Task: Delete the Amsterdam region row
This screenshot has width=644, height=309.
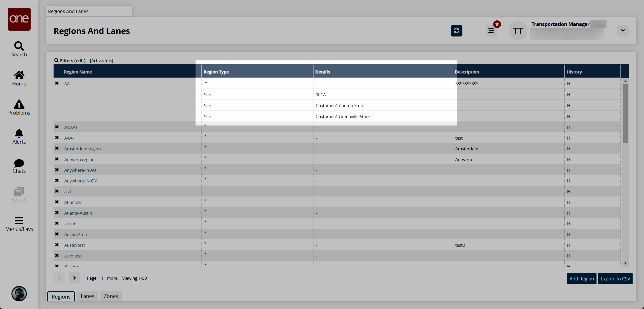Action: click(57, 148)
